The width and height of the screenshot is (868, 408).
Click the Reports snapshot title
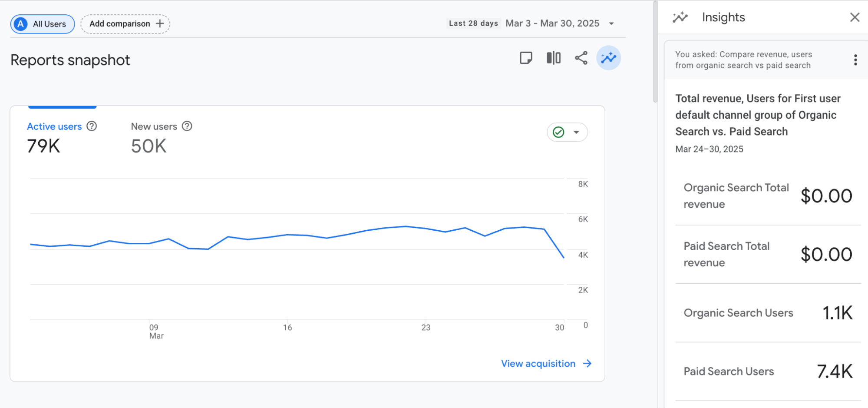70,60
